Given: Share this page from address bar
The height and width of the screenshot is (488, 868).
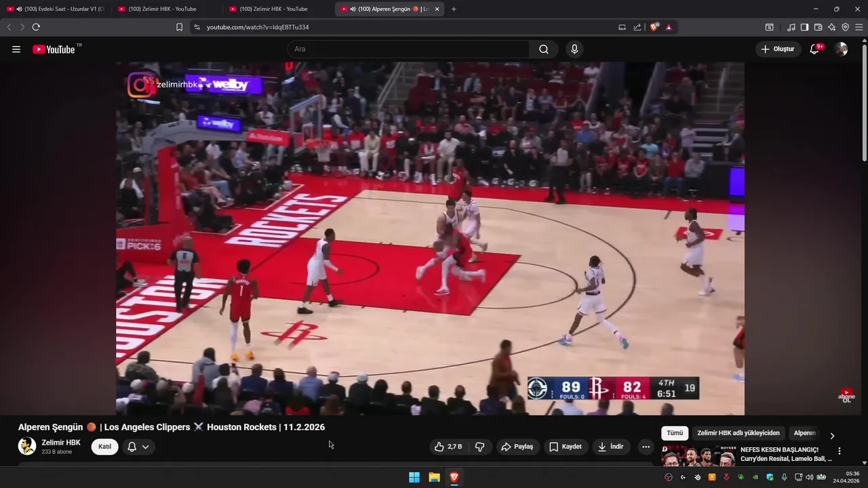Looking at the screenshot, I should click(x=637, y=27).
